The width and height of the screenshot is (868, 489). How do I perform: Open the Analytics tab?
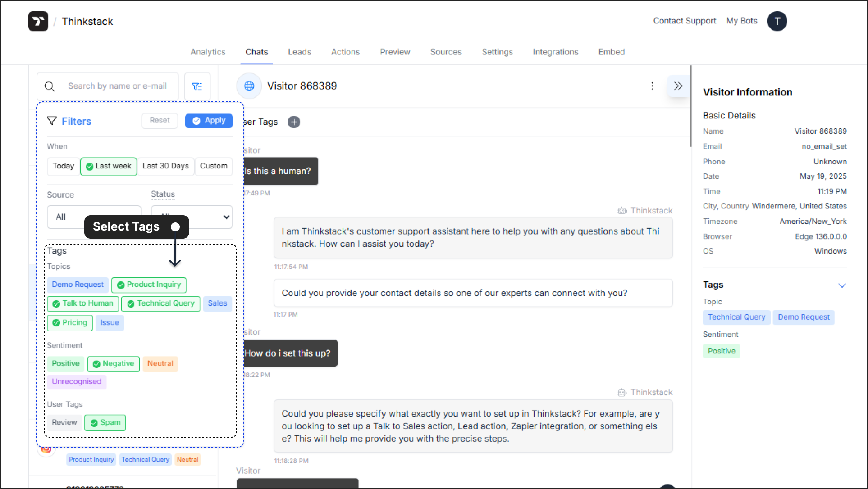coord(208,52)
